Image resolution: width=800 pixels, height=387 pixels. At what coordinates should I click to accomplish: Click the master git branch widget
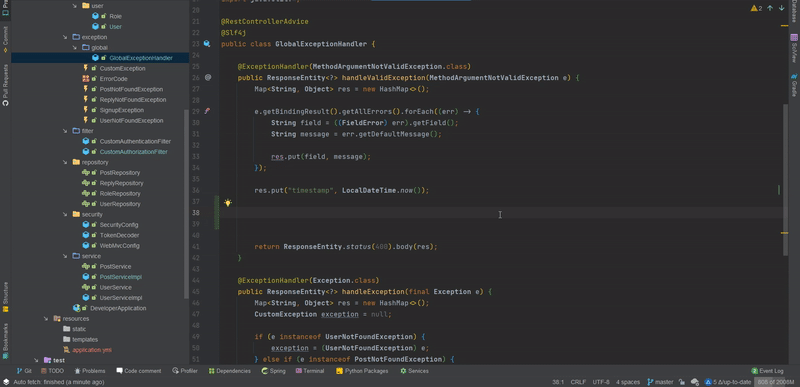point(661,382)
